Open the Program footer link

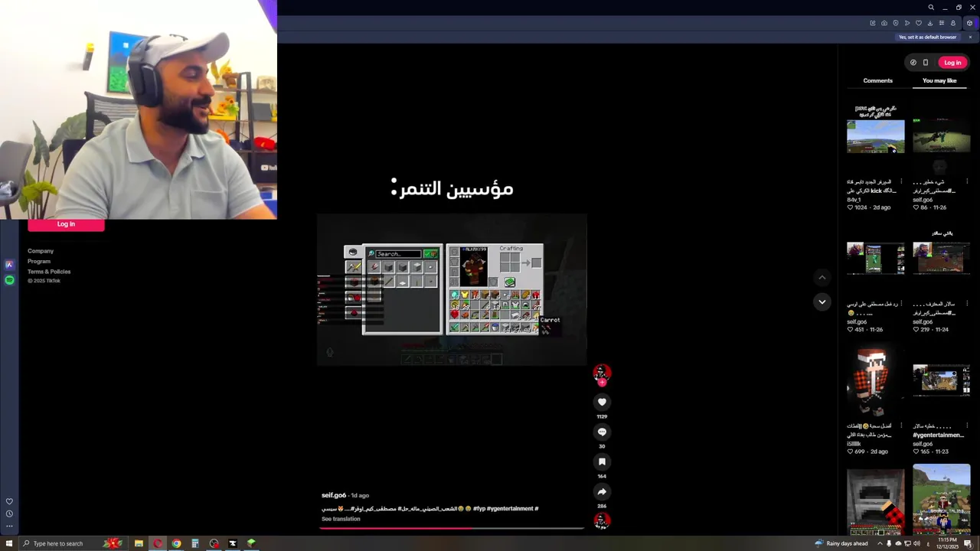[39, 261]
